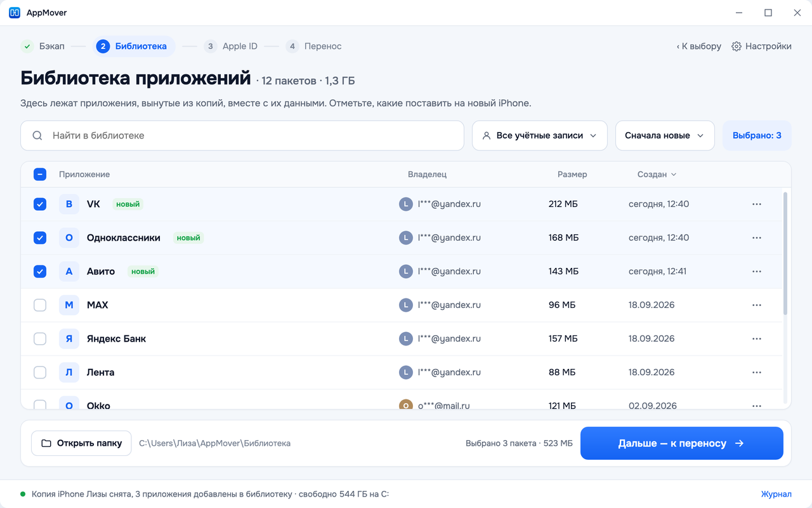Open the Все учётные записи account filter
Image resolution: width=812 pixels, height=508 pixels.
(540, 136)
